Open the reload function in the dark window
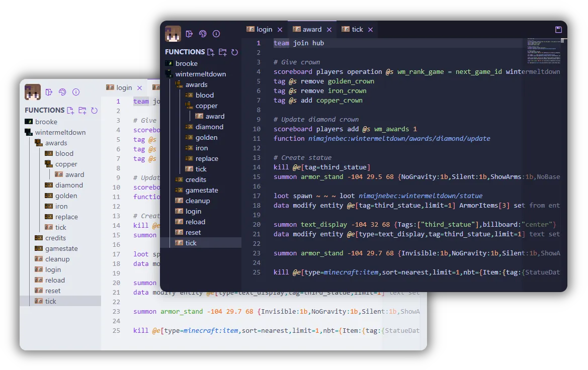Viewport: 588px width, 370px height. pyautogui.click(x=195, y=222)
